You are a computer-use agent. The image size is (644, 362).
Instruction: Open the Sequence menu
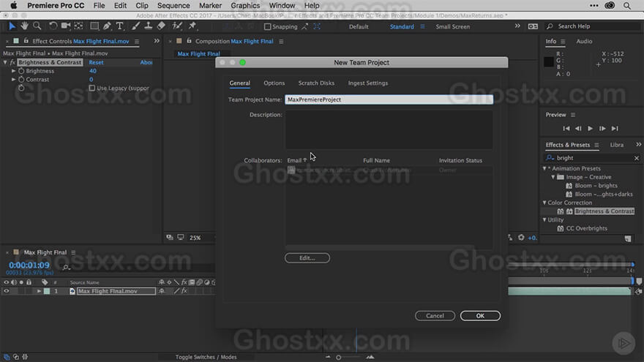click(x=173, y=6)
